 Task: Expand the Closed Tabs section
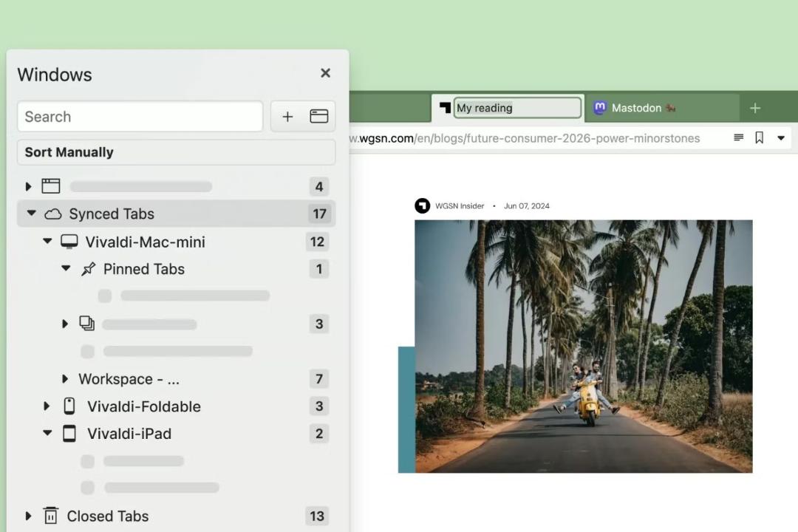click(29, 516)
